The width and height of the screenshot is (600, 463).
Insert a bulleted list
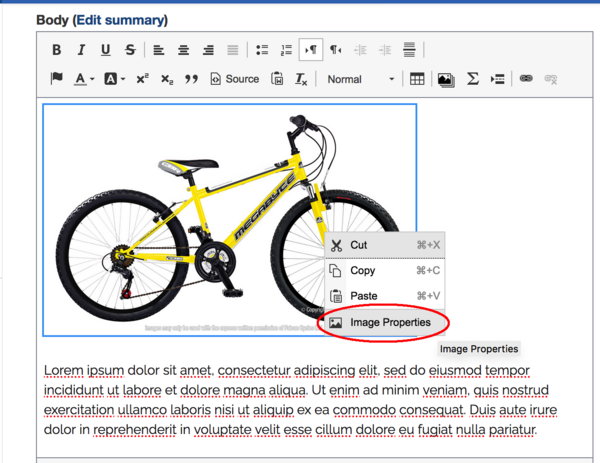click(262, 49)
